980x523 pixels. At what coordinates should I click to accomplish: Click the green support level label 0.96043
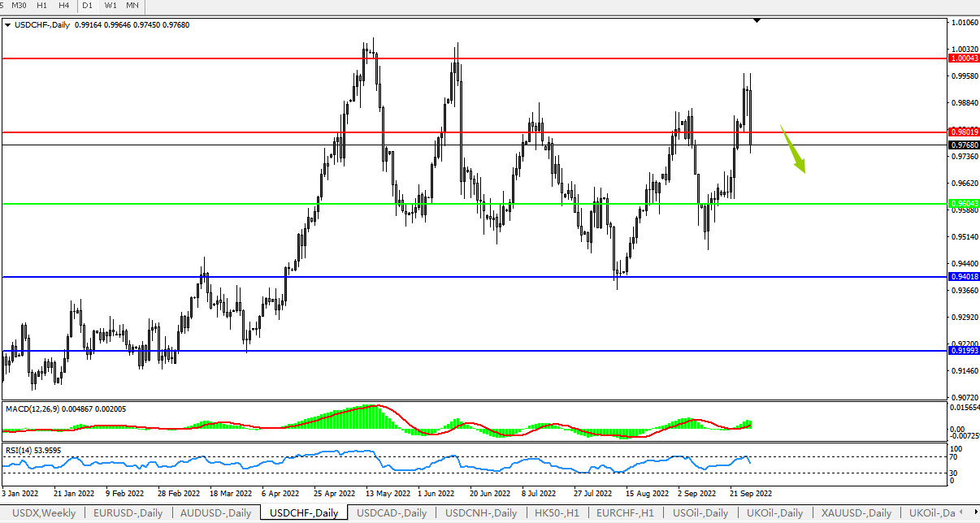click(x=964, y=203)
